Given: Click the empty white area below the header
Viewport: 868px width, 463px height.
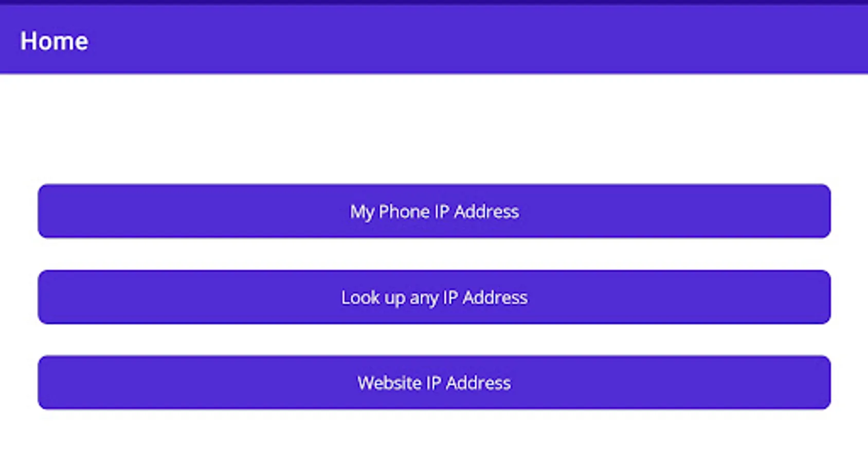Looking at the screenshot, I should click(x=434, y=129).
